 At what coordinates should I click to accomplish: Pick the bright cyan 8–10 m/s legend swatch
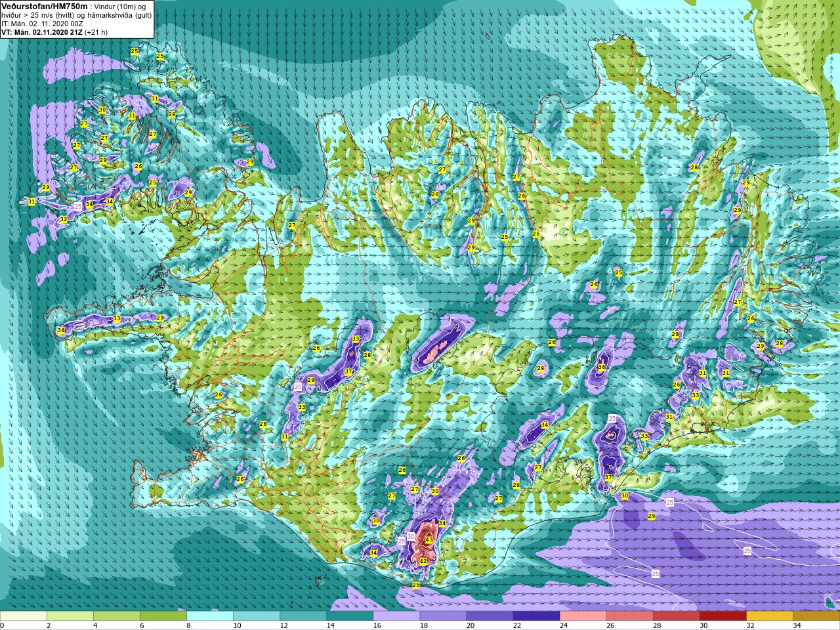(x=210, y=616)
